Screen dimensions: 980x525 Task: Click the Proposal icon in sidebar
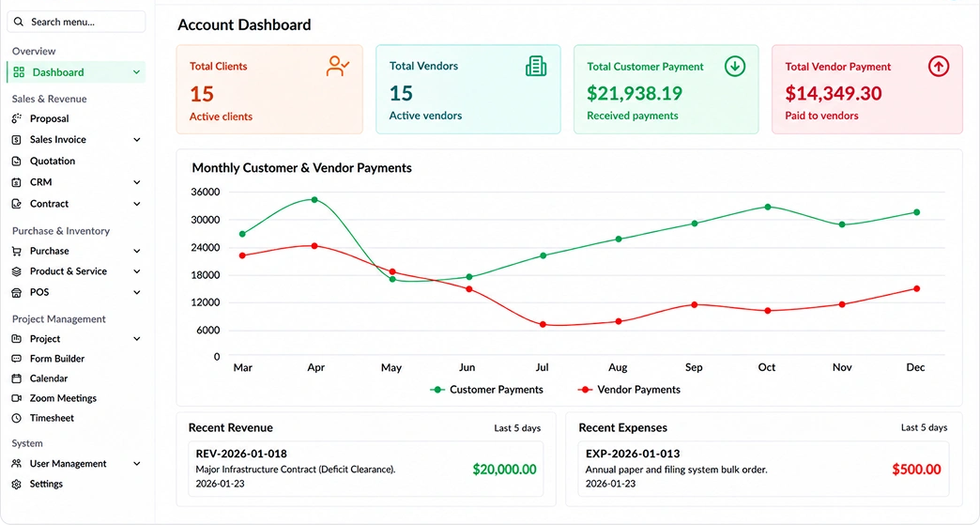pos(17,118)
